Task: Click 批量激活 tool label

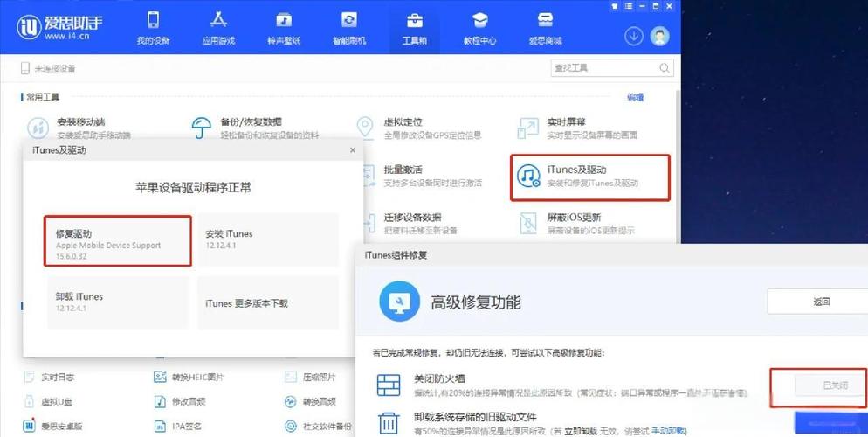Action: tap(403, 170)
